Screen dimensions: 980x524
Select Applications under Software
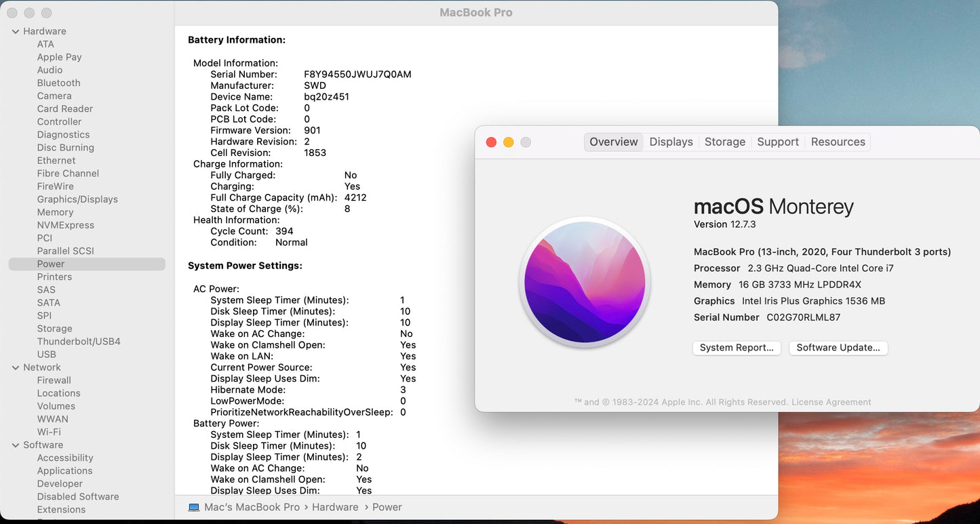64,471
